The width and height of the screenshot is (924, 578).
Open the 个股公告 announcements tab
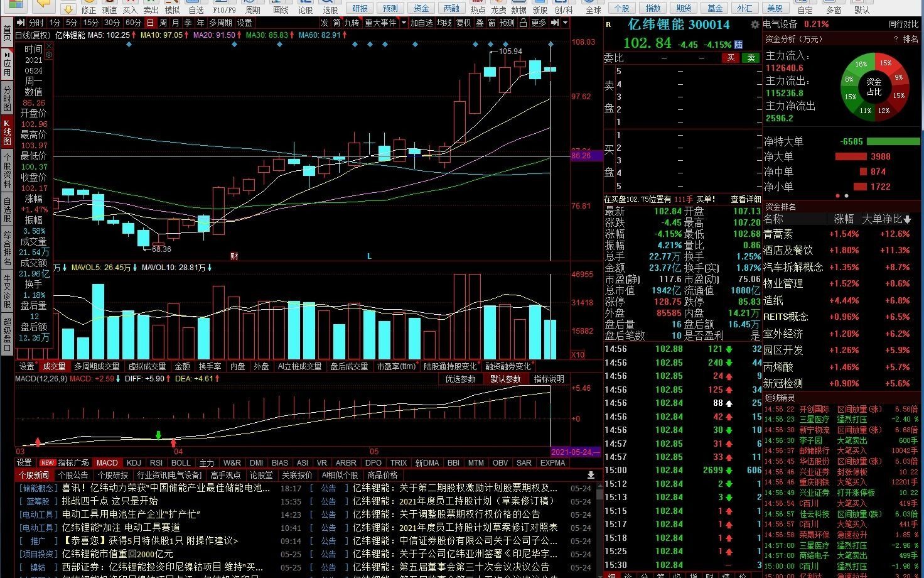pos(73,475)
